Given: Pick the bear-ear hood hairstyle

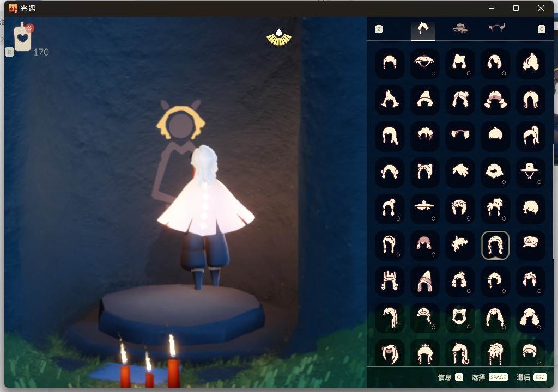Looking at the screenshot, I should click(x=424, y=172).
